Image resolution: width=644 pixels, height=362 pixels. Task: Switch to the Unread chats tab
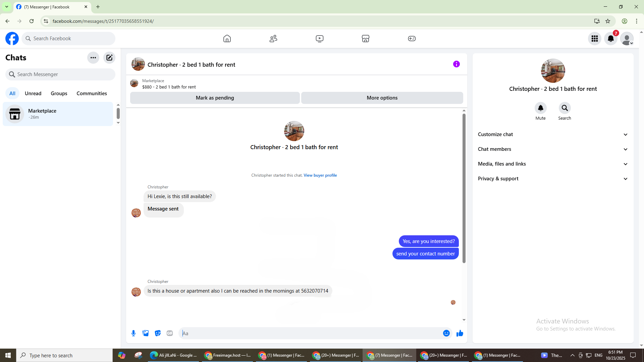click(x=33, y=94)
